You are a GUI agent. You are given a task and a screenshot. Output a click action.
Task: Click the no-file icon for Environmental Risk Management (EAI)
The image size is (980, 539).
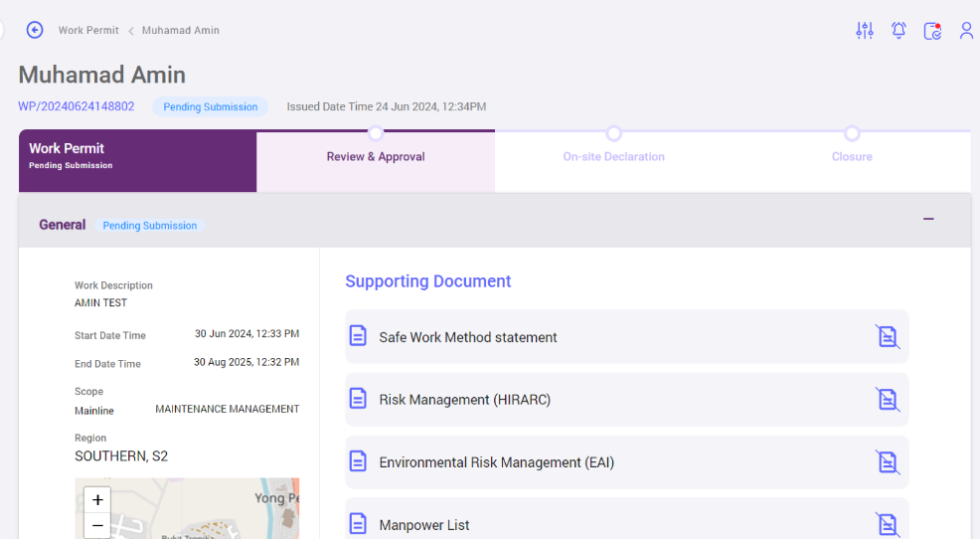pos(887,462)
